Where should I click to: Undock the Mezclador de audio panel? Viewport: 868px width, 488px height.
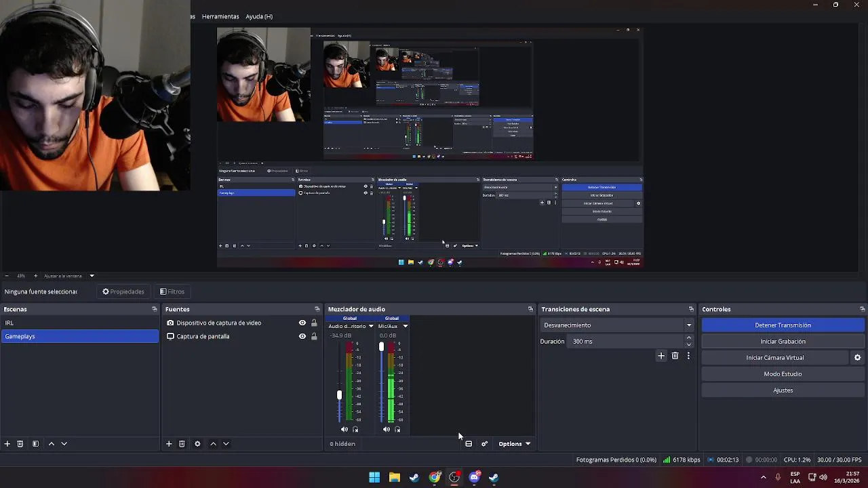click(530, 309)
